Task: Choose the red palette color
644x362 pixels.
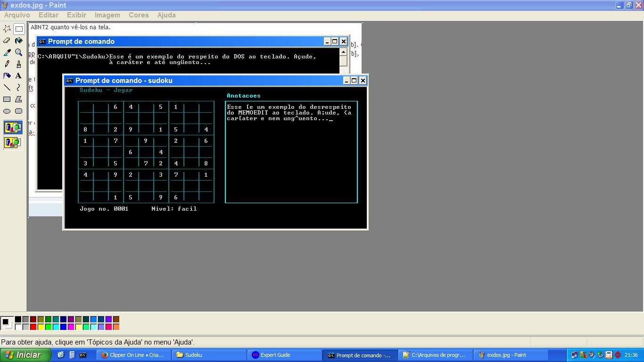Action: pos(33,327)
